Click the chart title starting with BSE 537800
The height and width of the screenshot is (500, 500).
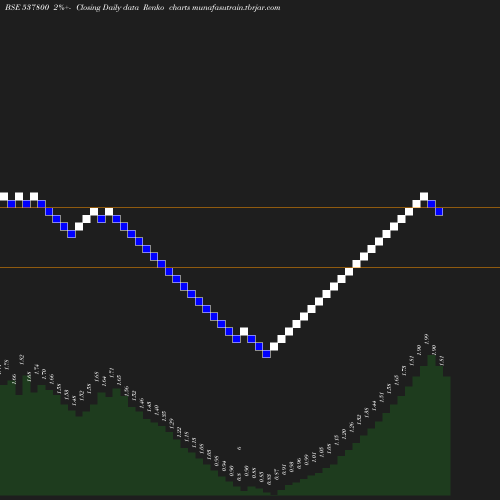(x=143, y=7)
